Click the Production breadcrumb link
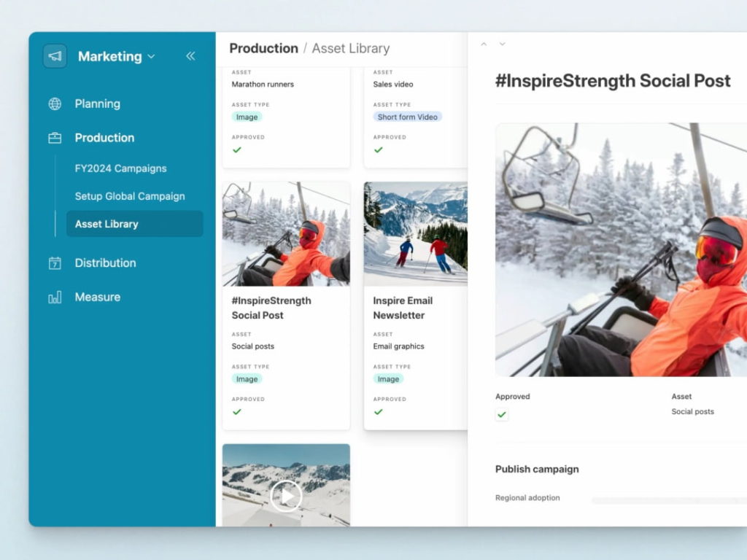The height and width of the screenshot is (560, 747). [263, 48]
